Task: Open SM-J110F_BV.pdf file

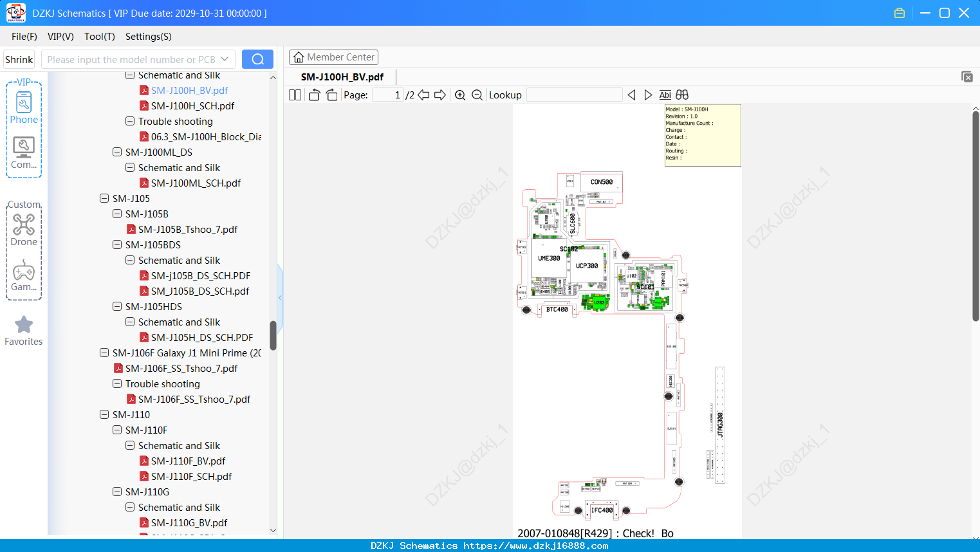Action: click(x=188, y=461)
